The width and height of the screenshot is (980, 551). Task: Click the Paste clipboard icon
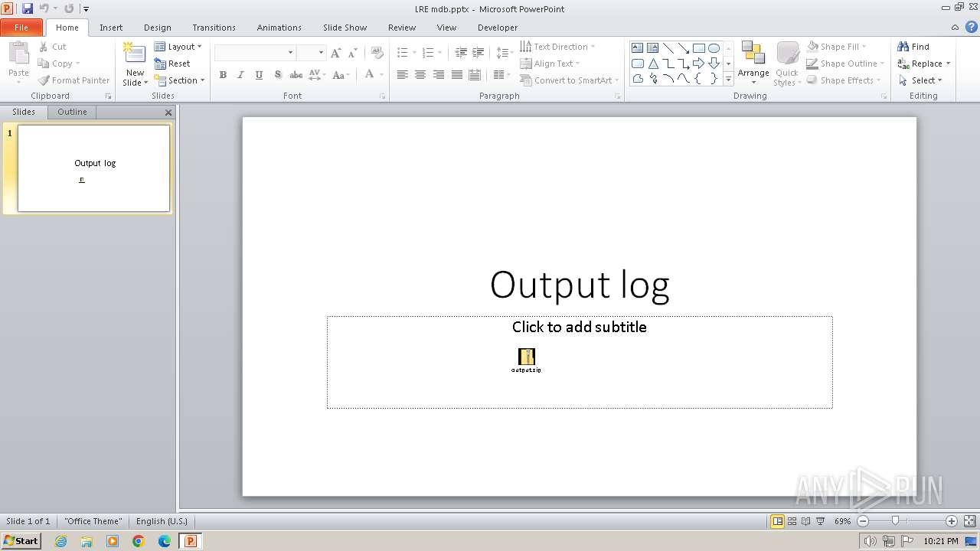[x=18, y=54]
